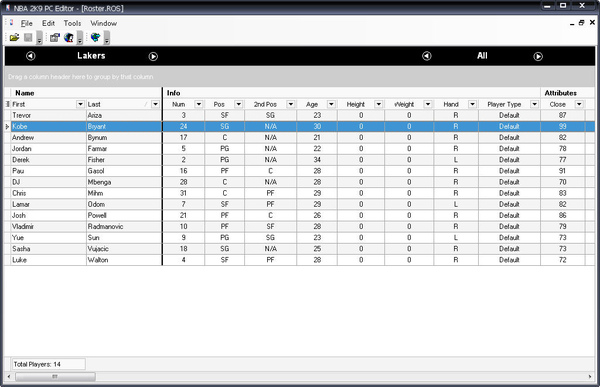
Task: Select last name Fisher cell
Action: click(124, 160)
